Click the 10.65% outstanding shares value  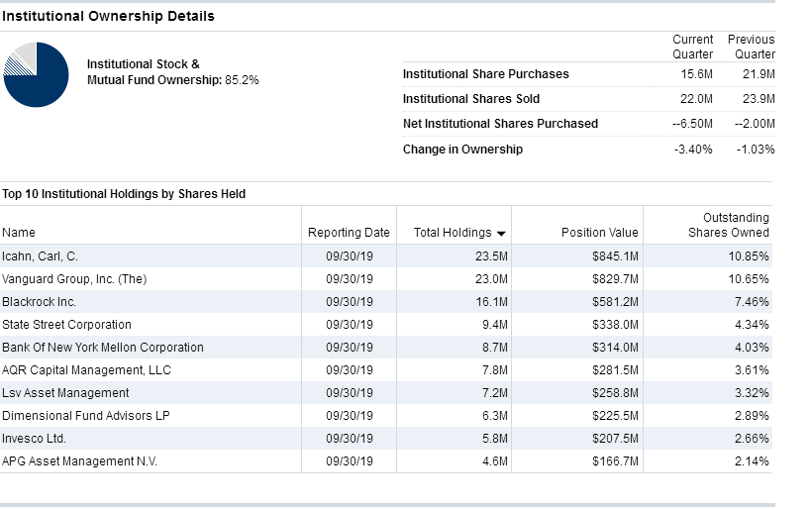pos(749,279)
